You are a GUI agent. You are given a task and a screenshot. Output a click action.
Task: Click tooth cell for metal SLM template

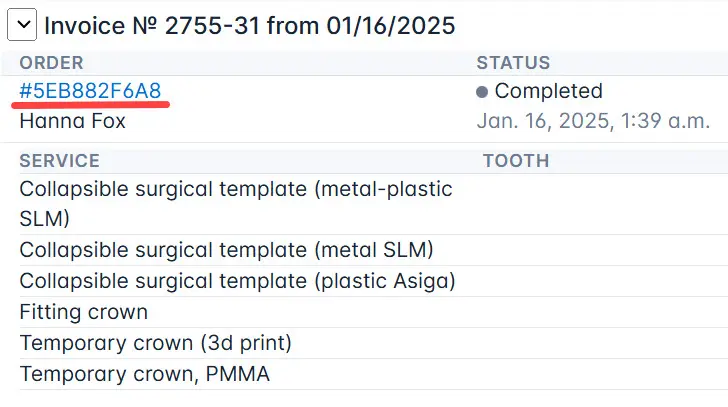pyautogui.click(x=600, y=249)
